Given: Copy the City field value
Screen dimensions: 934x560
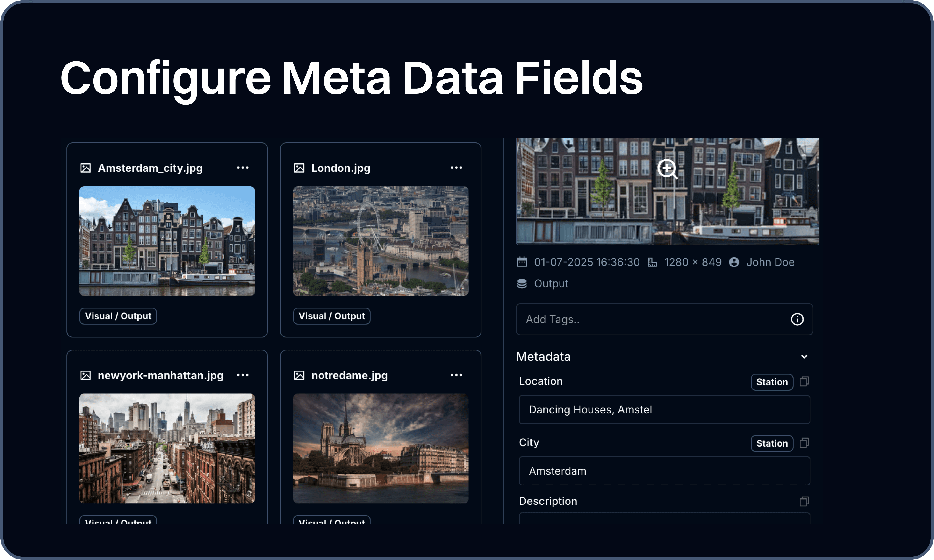Looking at the screenshot, I should pos(804,443).
